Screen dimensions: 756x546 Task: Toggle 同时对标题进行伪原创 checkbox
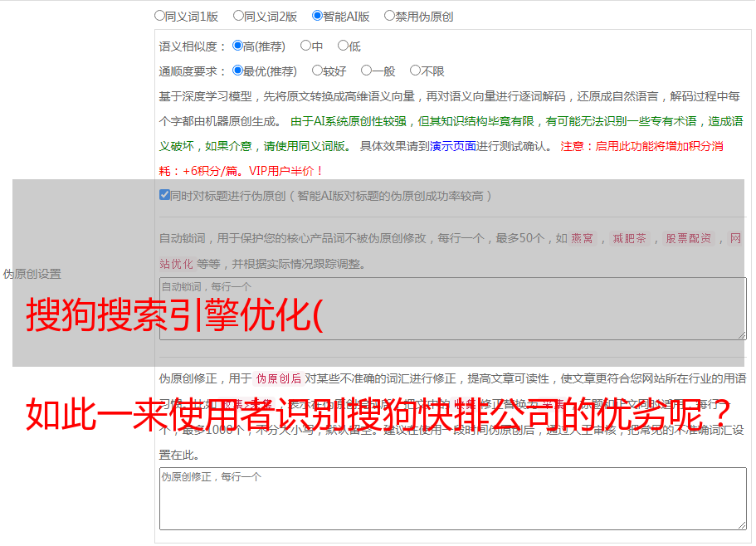click(164, 195)
